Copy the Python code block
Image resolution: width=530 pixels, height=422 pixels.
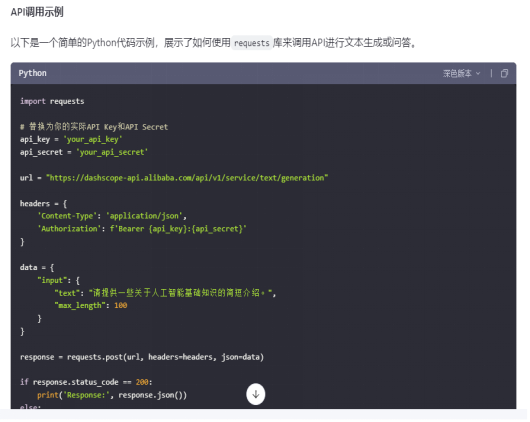pyautogui.click(x=504, y=73)
